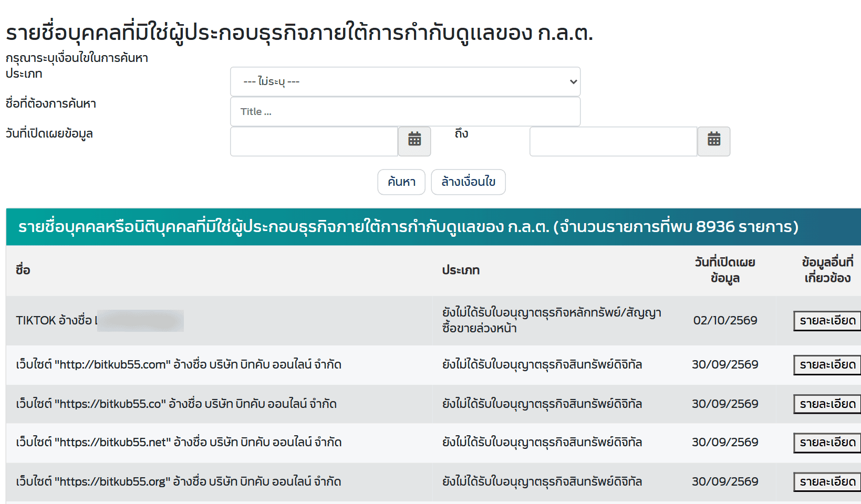Click the ชื่อที่ต้องการค้นหา label
Screen dimensions: 861x504
51,103
